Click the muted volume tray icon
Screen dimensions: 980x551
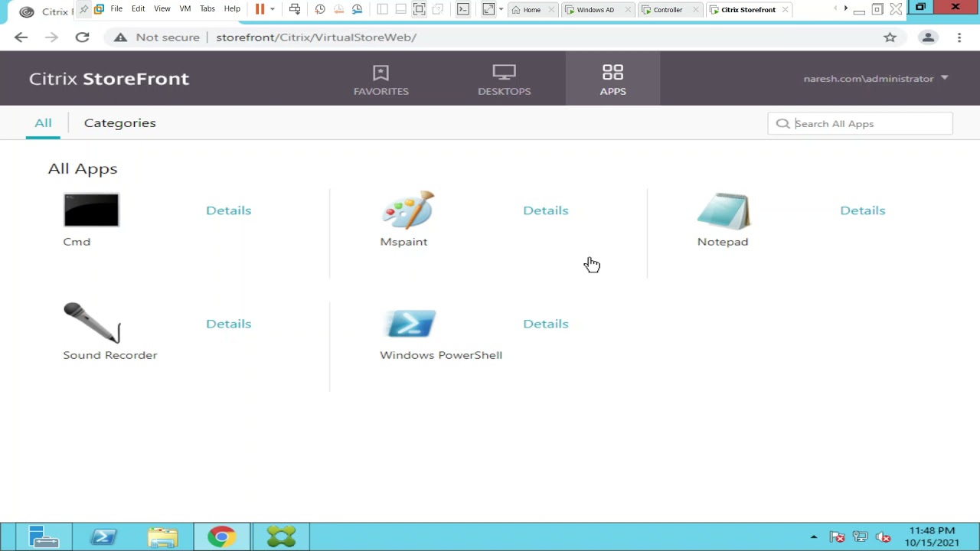pyautogui.click(x=883, y=537)
